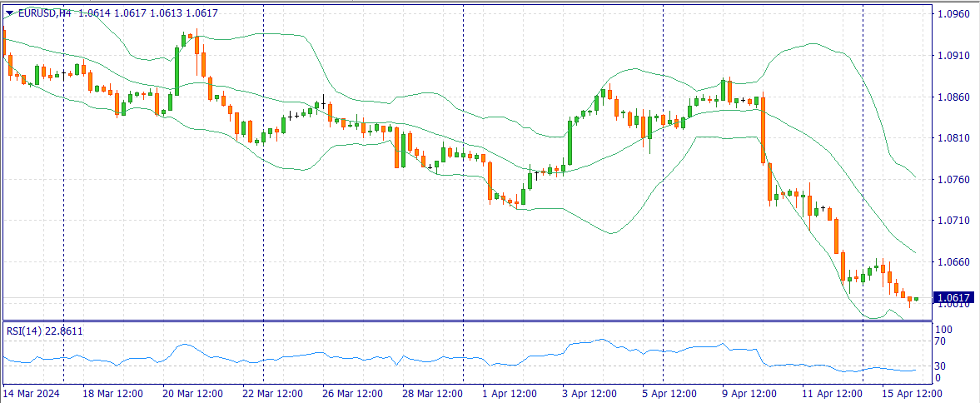
Task: Click the RSI(14) 22.8611 indicator label
Action: (x=44, y=331)
